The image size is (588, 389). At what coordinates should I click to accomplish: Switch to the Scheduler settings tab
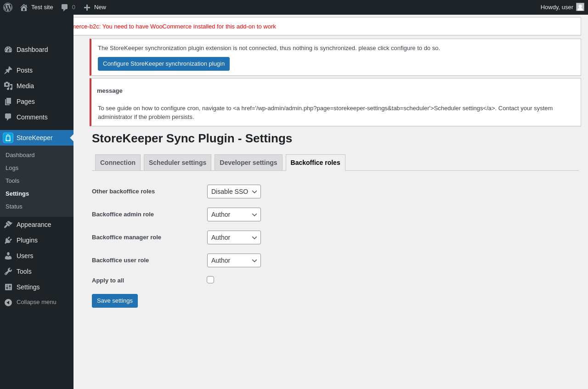coord(177,163)
